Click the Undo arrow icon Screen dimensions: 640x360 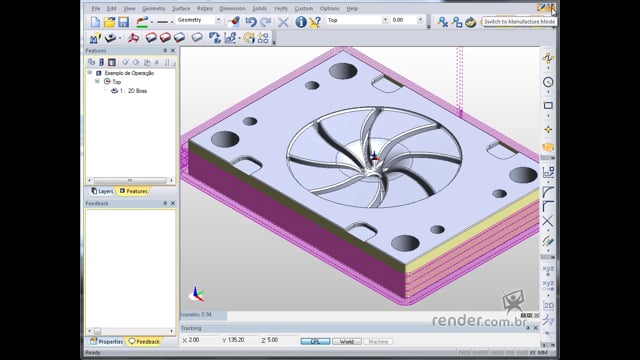coord(251,21)
